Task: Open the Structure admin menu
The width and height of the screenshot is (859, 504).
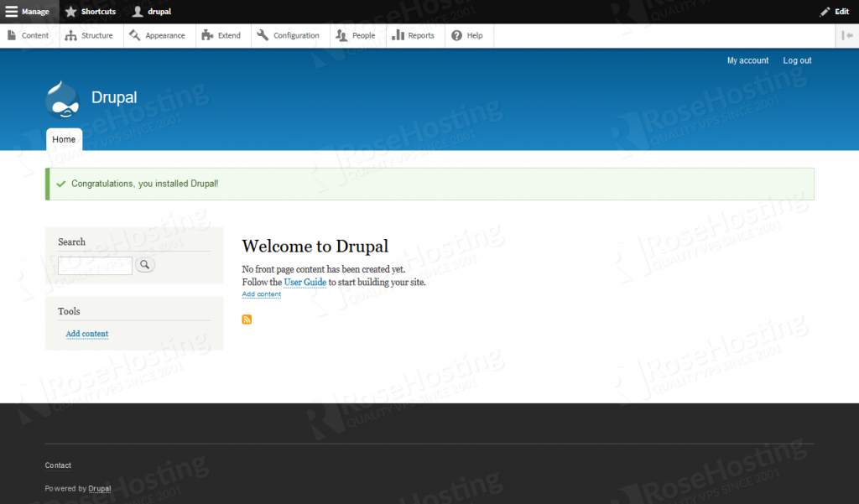Action: point(90,36)
